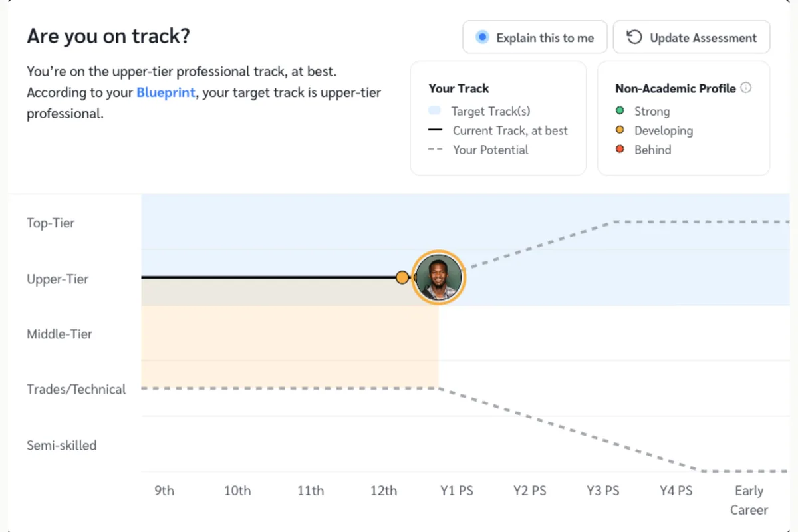The width and height of the screenshot is (798, 532).
Task: Select the blue dot in Explain this to me
Action: point(483,37)
